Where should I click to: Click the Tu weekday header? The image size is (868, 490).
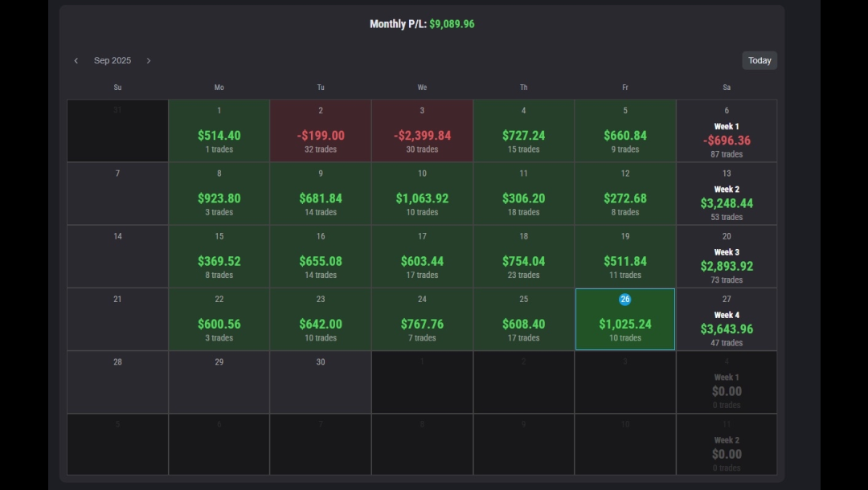[321, 88]
